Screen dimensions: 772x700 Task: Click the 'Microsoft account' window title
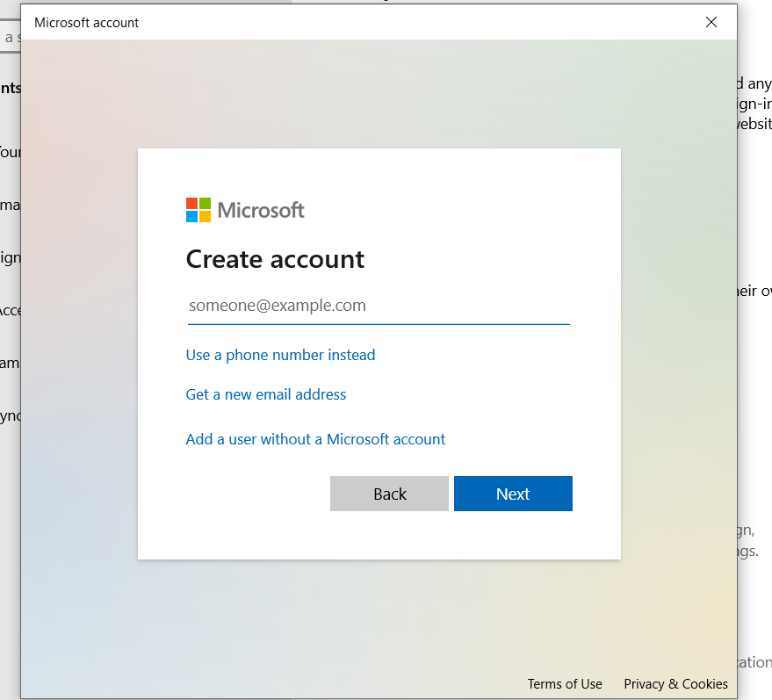(87, 23)
